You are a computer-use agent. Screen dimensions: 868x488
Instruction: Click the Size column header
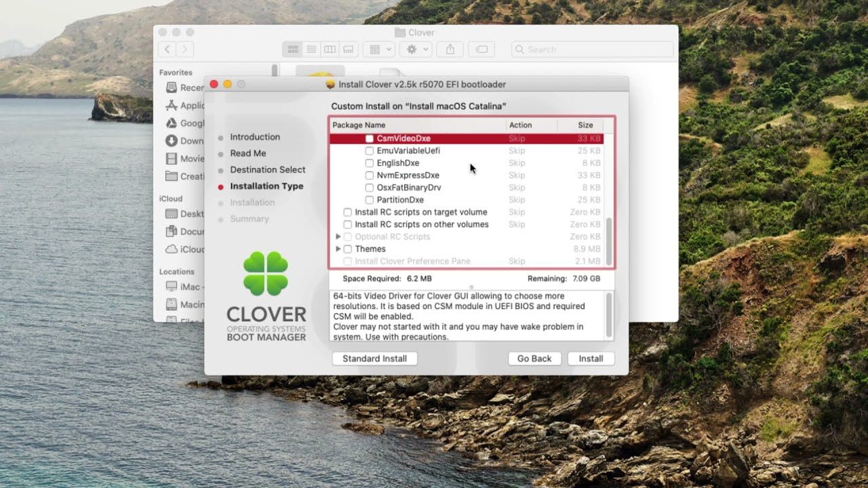tap(585, 125)
